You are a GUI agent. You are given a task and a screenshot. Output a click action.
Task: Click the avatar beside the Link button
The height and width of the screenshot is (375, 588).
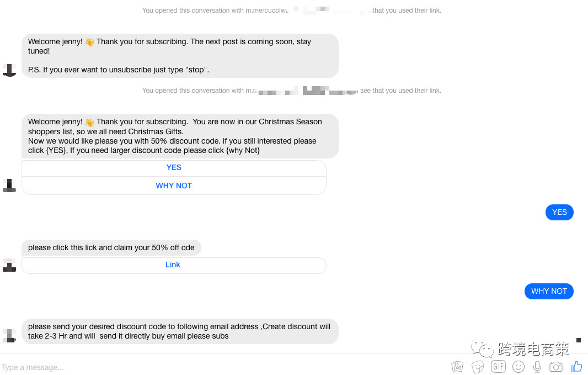[x=9, y=265]
